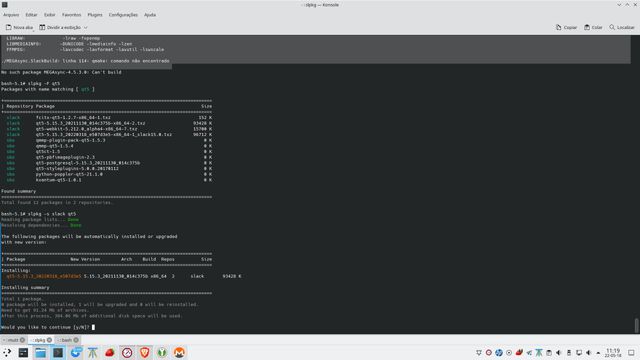Open the Brave browser from the taskbar
This screenshot has width=640, height=360.
click(144, 352)
